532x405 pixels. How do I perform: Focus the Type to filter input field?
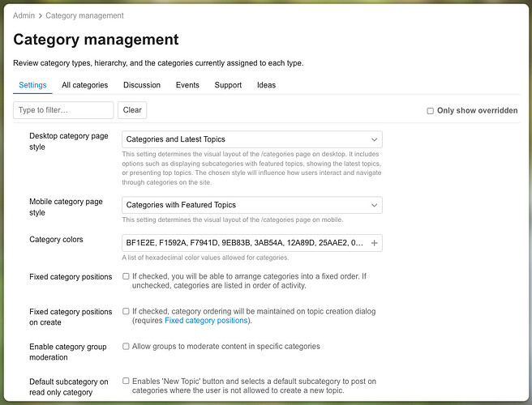tap(63, 110)
